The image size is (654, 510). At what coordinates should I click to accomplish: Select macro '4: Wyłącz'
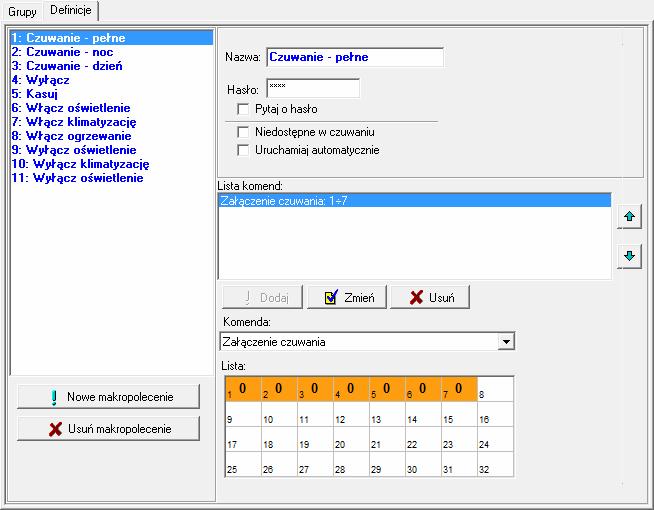[112, 80]
